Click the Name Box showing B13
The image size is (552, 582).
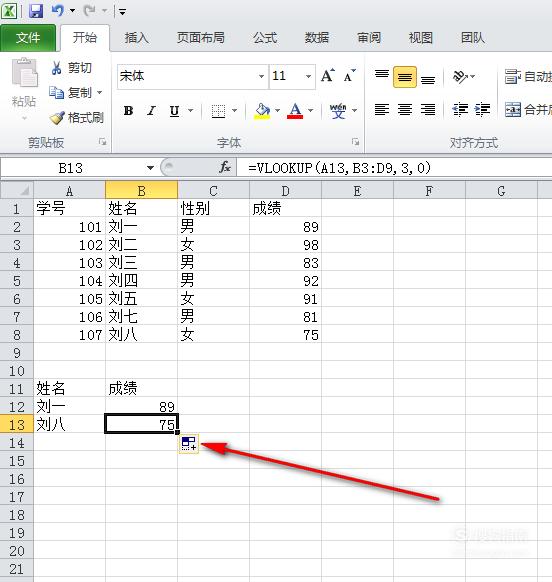coord(71,168)
